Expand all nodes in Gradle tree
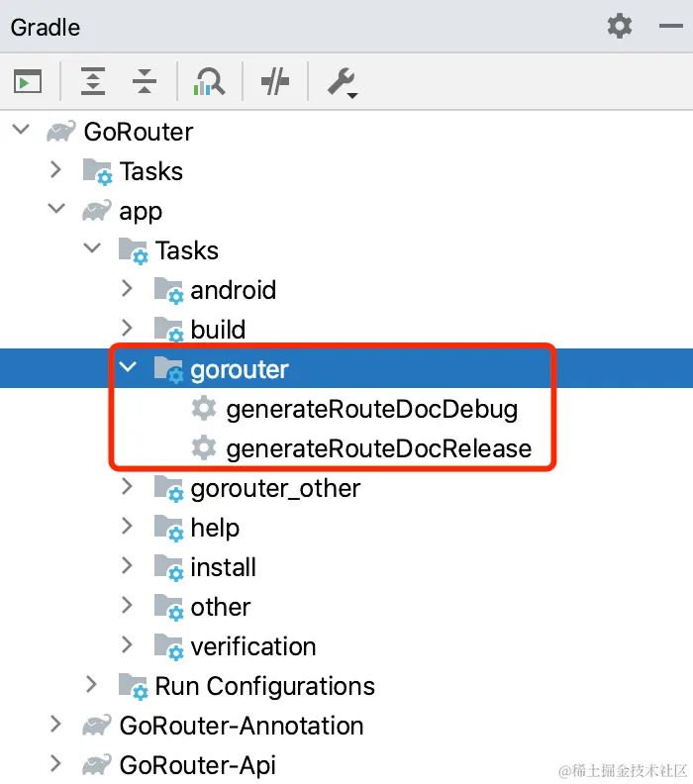Image resolution: width=693 pixels, height=784 pixels. click(x=93, y=81)
